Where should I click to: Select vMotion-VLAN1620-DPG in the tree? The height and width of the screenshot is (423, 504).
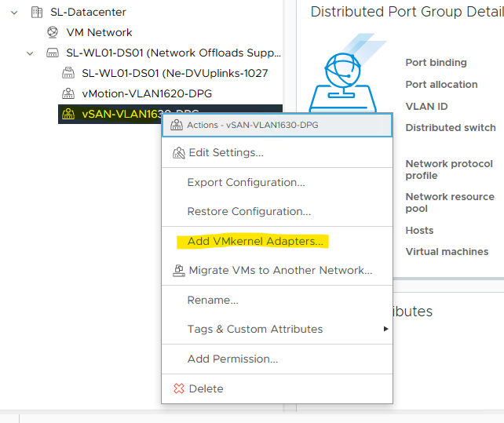point(147,93)
